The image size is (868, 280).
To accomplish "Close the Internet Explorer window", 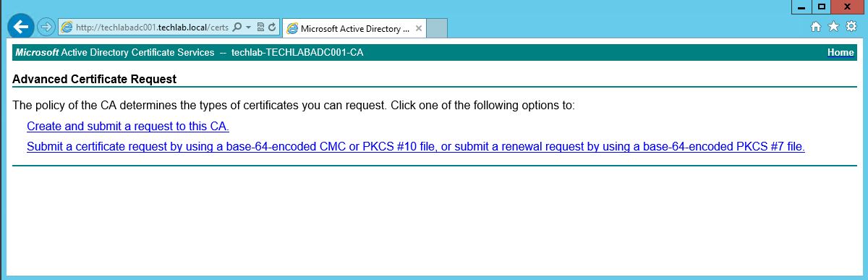I will tap(848, 7).
